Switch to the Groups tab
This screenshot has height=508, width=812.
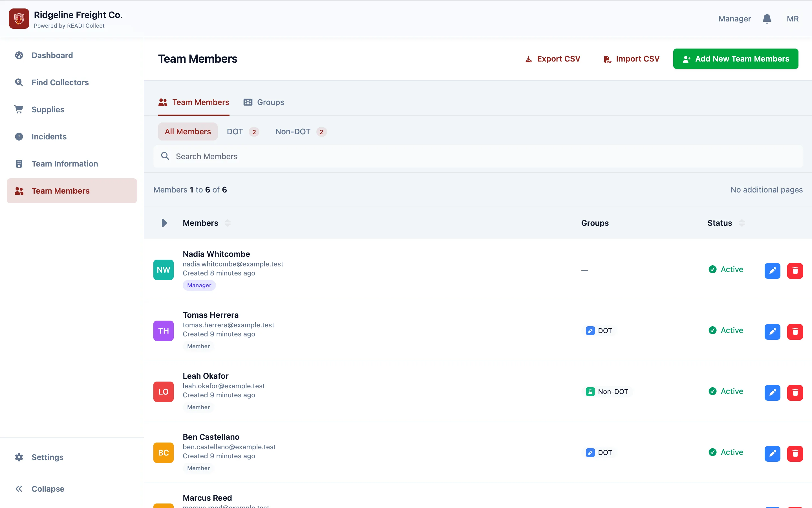tap(264, 102)
